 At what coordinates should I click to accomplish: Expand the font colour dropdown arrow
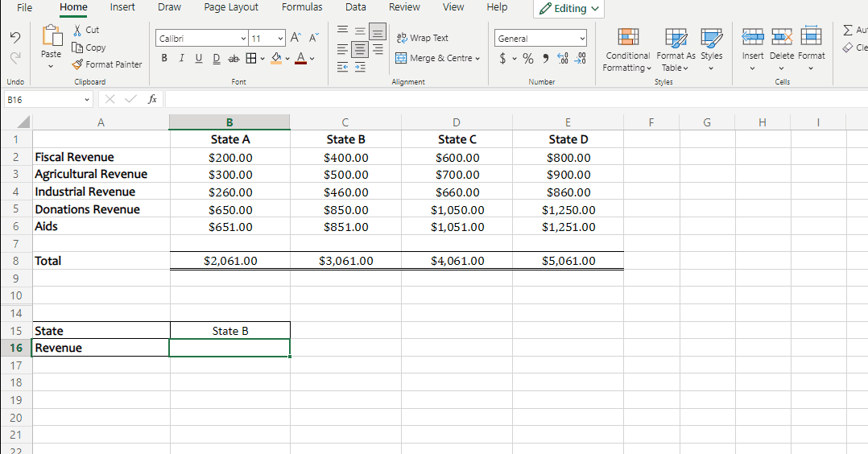pyautogui.click(x=312, y=58)
